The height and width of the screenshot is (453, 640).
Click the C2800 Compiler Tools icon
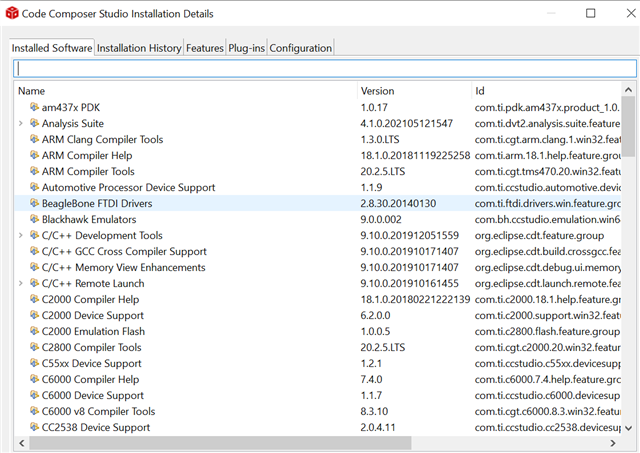(34, 347)
